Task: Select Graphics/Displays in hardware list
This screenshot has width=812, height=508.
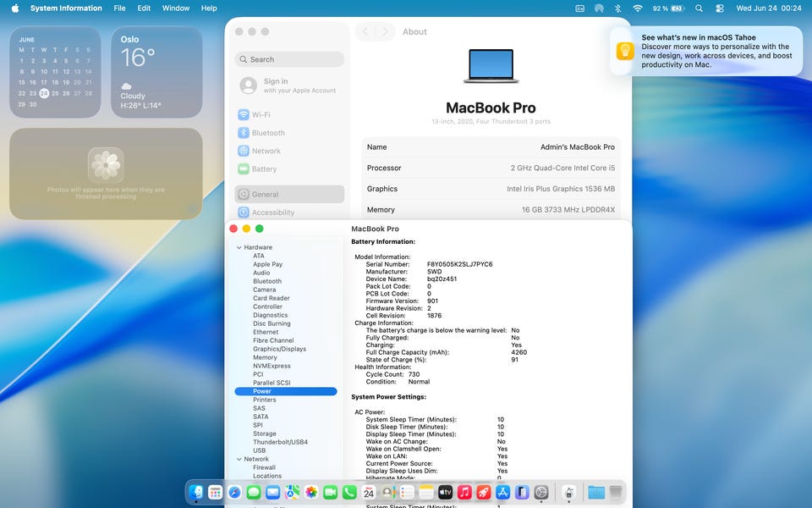Action: [279, 349]
